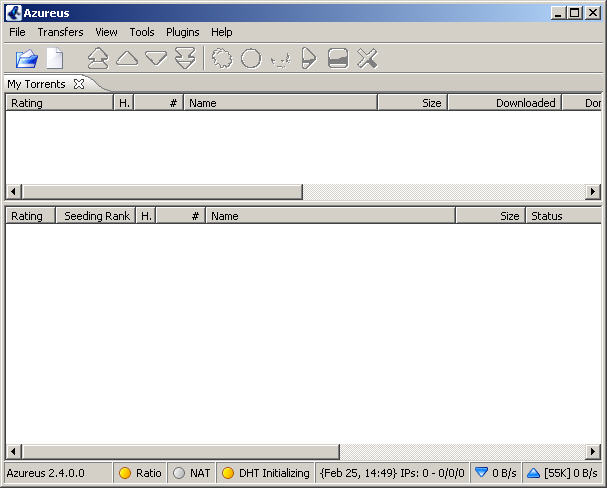This screenshot has width=607, height=488.
Task: Click the DHT Initializing status indicator
Action: tap(266, 473)
